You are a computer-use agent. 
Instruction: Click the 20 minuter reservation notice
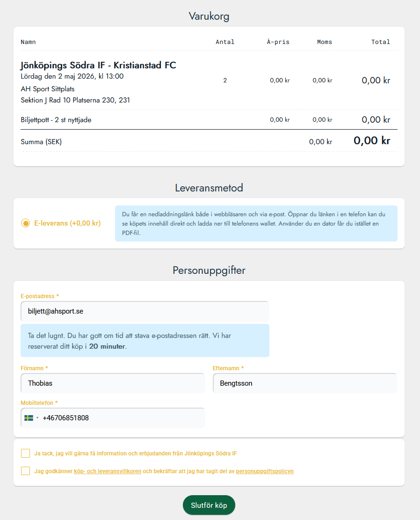[x=145, y=341]
